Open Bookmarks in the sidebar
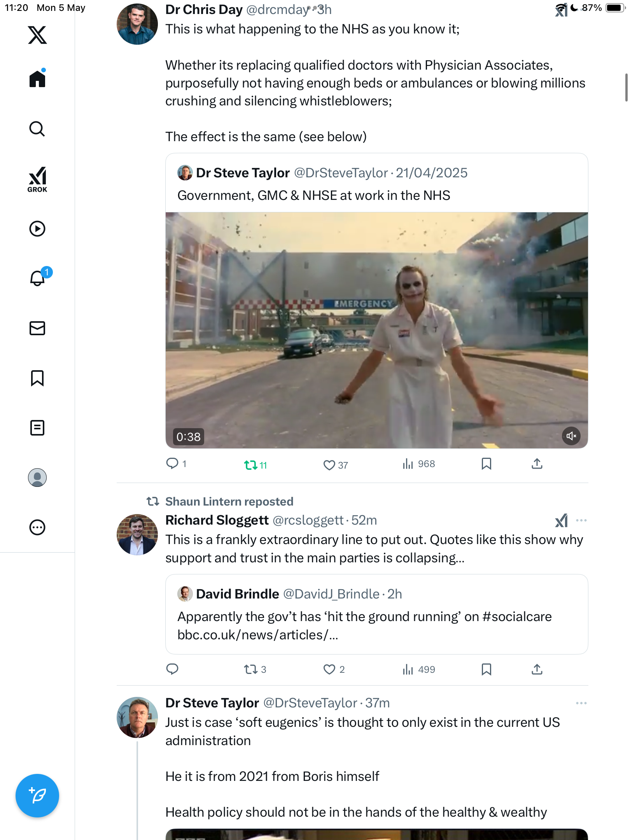 pyautogui.click(x=37, y=378)
